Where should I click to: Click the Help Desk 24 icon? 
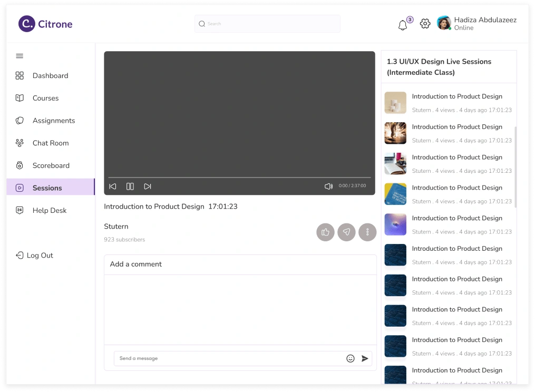coord(20,210)
